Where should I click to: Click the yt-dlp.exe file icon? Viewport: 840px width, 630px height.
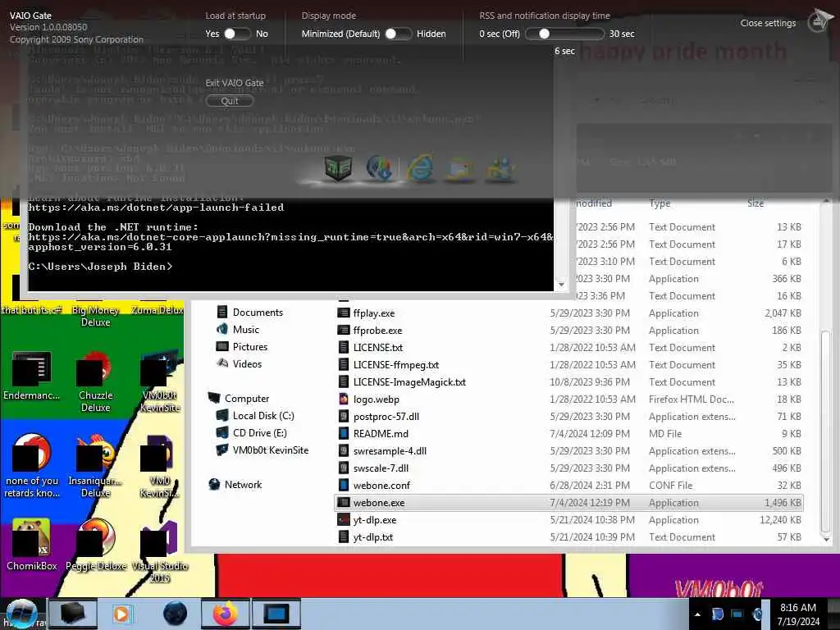tap(344, 519)
